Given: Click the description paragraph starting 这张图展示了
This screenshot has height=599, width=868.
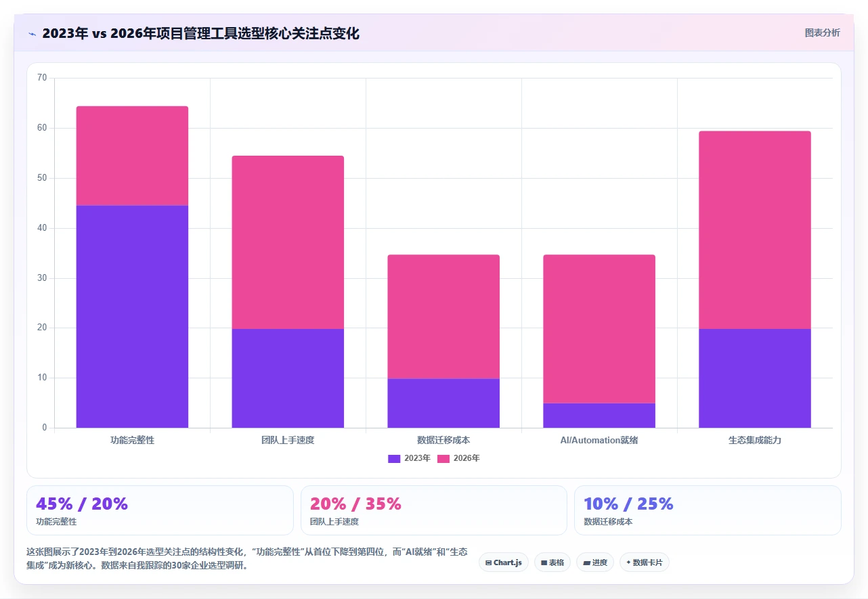Looking at the screenshot, I should (247, 559).
